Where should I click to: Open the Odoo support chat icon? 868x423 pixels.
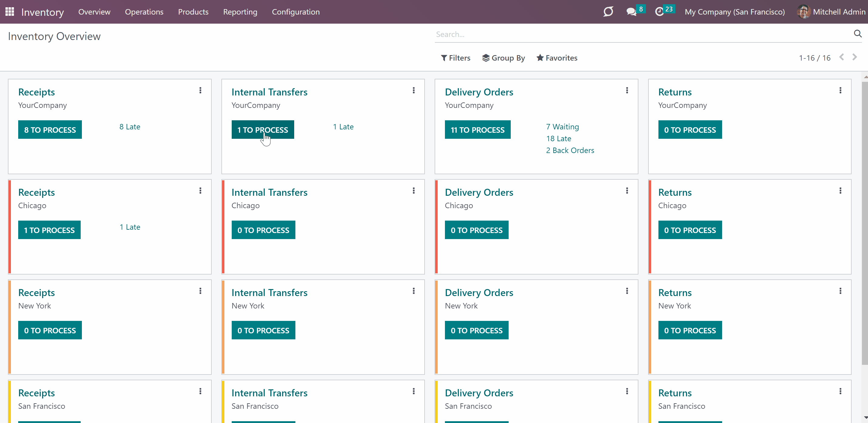tap(608, 12)
